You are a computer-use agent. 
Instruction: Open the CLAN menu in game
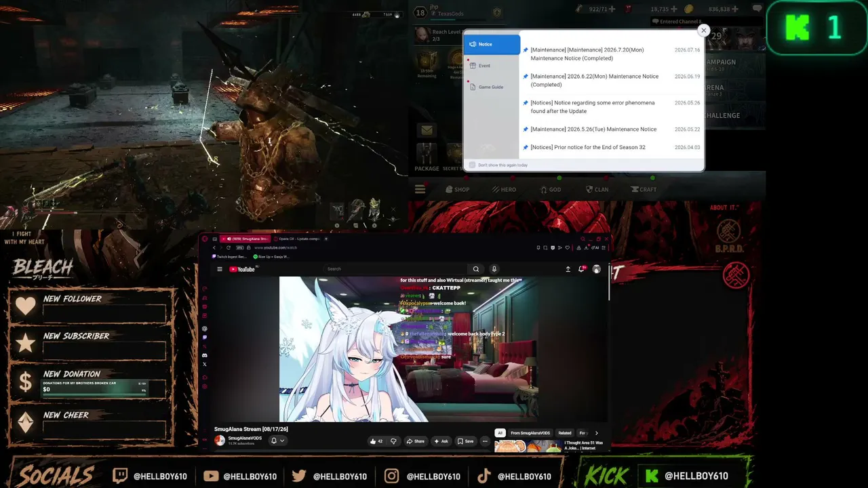pos(596,190)
